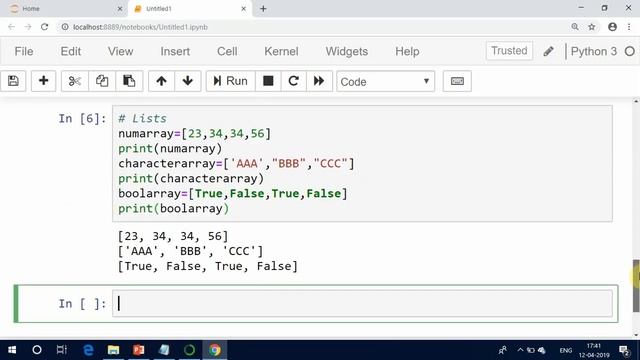Show hidden system tray icons chevron
The image size is (640, 360).
click(520, 350)
